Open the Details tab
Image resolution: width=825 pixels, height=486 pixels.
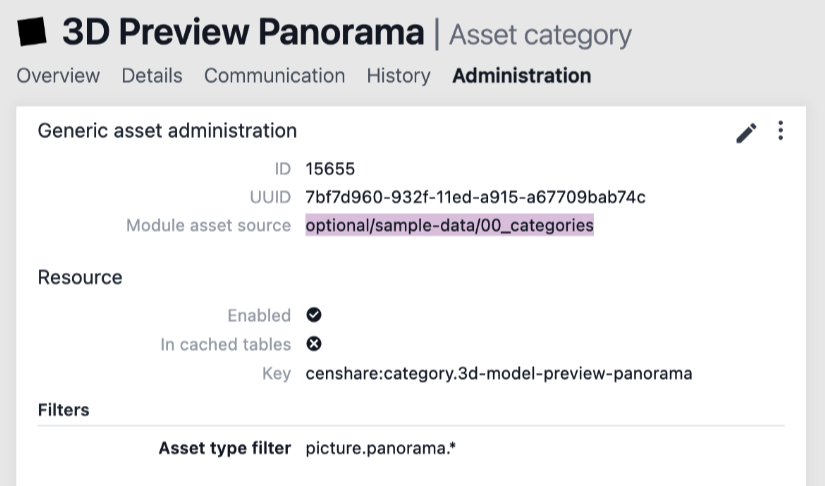coord(152,76)
